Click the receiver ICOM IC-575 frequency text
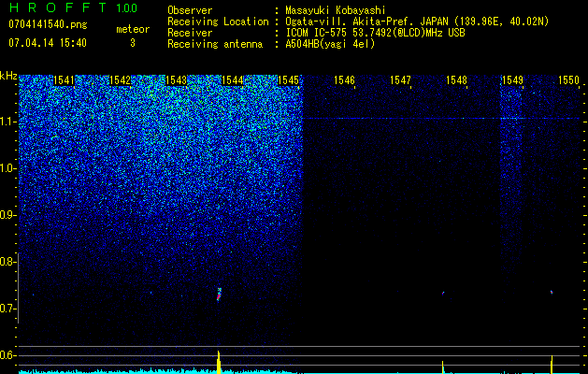Screen dimensions: 588x374 pyautogui.click(x=375, y=33)
